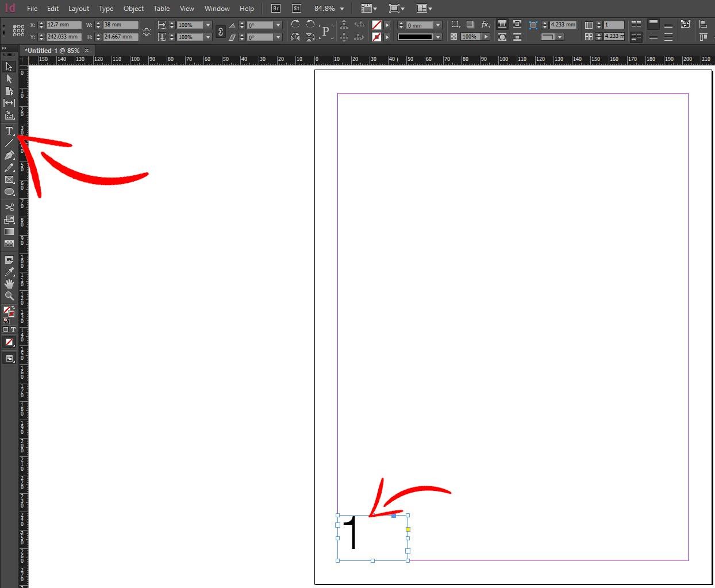Select the Pencil tool
The image size is (715, 588).
click(9, 168)
